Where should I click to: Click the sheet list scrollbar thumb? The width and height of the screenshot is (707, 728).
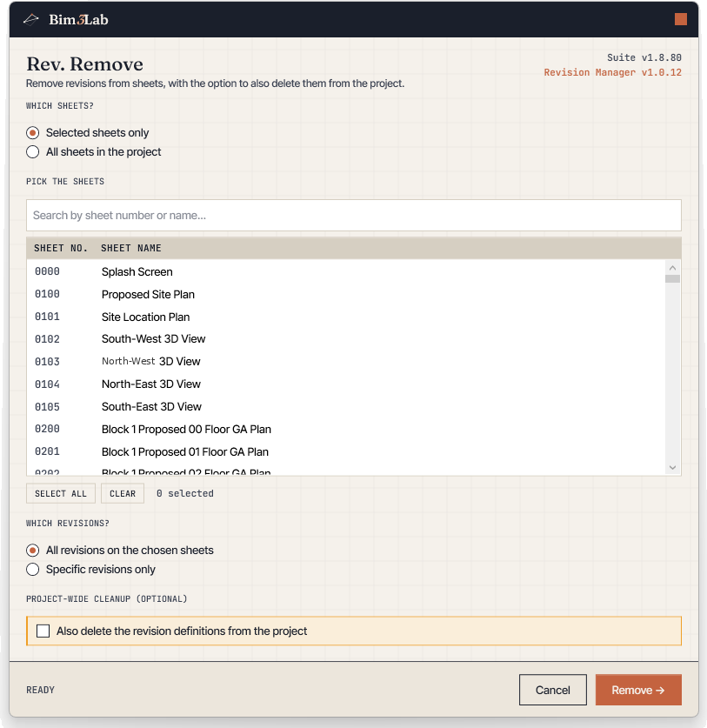point(672,278)
